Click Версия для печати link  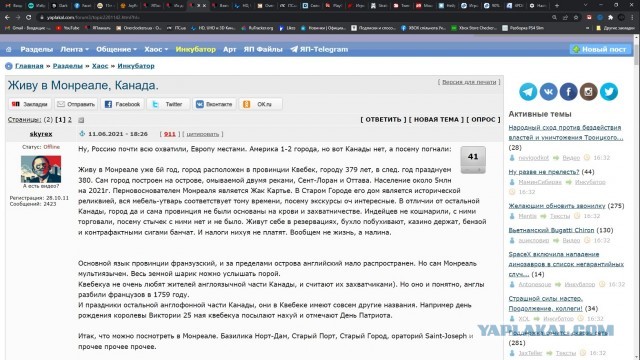tap(469, 82)
